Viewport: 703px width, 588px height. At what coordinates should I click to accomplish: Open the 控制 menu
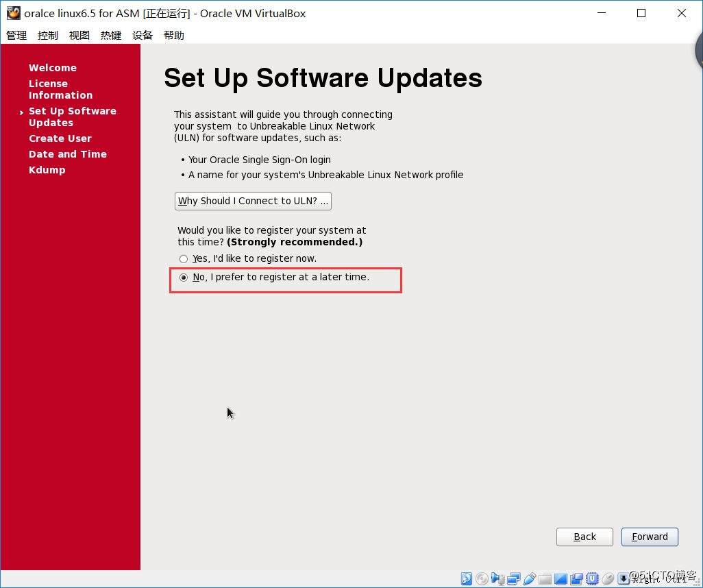coord(48,35)
